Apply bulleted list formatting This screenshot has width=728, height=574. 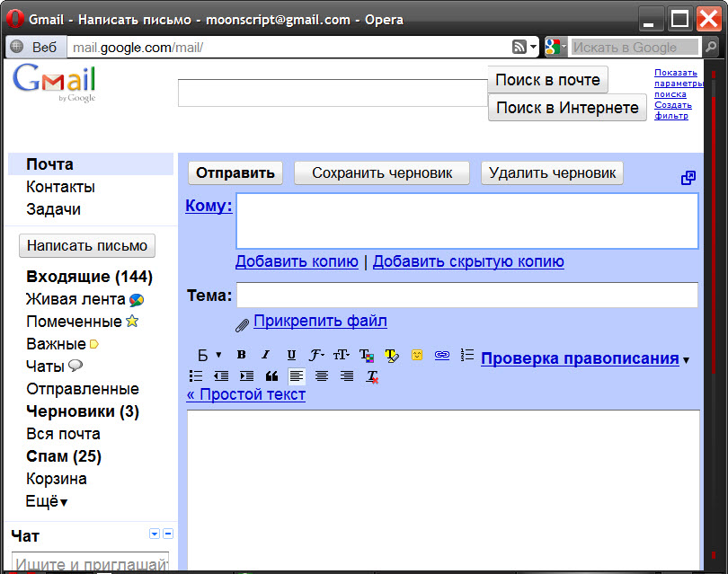196,375
